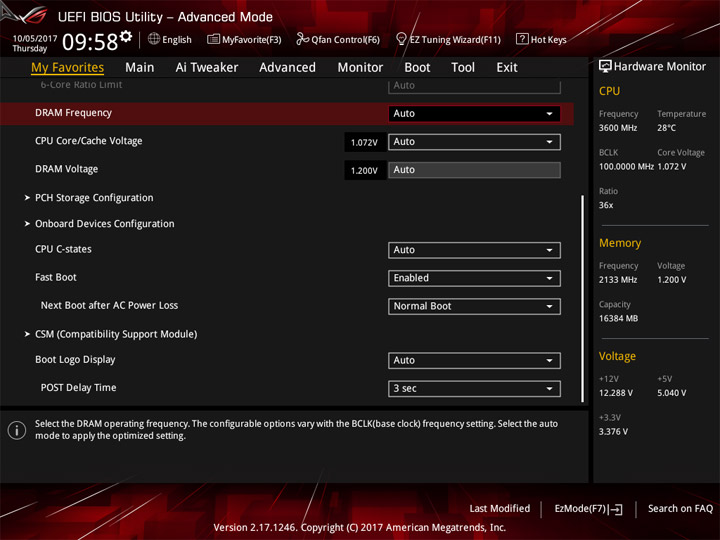Open Hot Keys question mark icon
Screen dimensions: 720x540
(x=522, y=39)
